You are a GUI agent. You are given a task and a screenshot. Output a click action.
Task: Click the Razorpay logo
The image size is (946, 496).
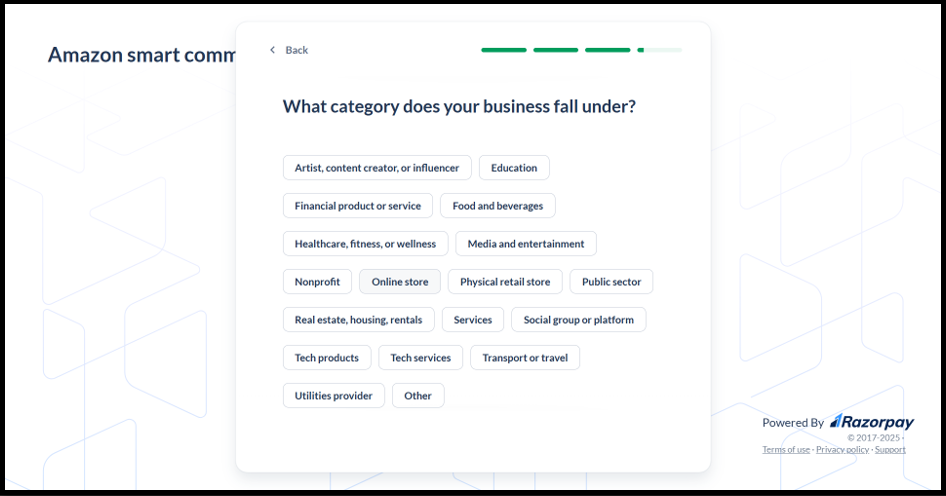(872, 422)
